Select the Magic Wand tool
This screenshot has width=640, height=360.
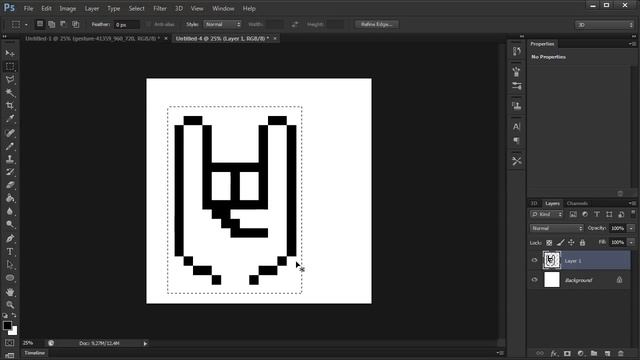click(x=10, y=93)
